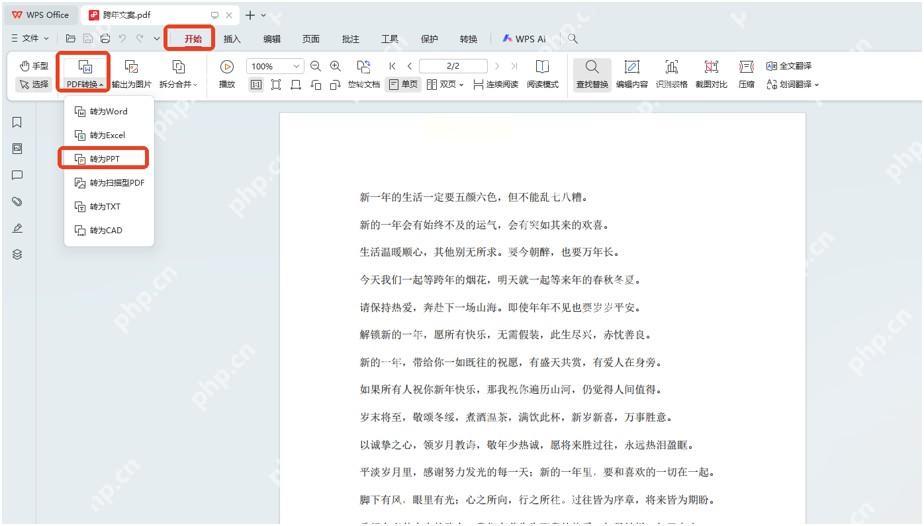Open the comments sidebar panel

pyautogui.click(x=17, y=175)
